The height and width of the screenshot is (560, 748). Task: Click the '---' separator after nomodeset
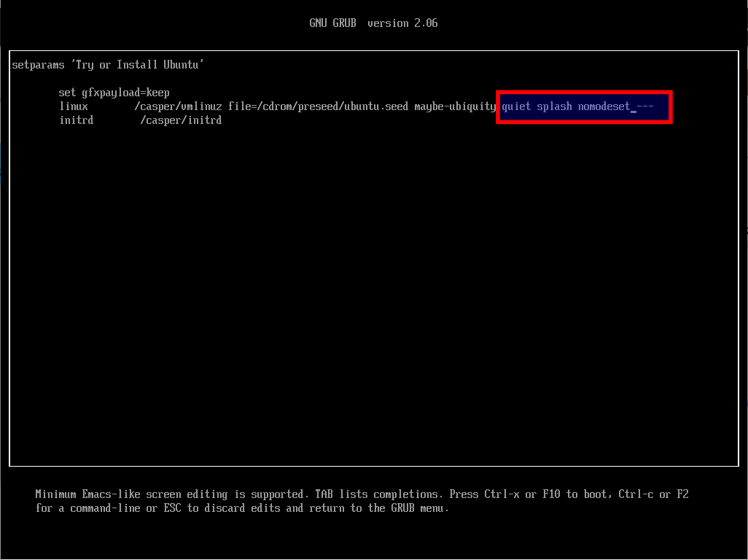point(645,106)
